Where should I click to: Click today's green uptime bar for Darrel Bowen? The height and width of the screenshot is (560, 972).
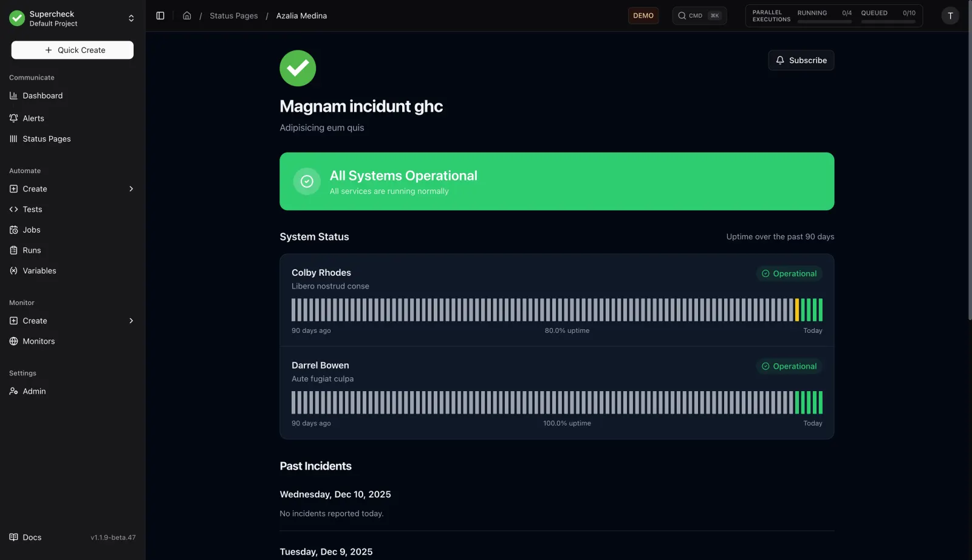click(821, 403)
